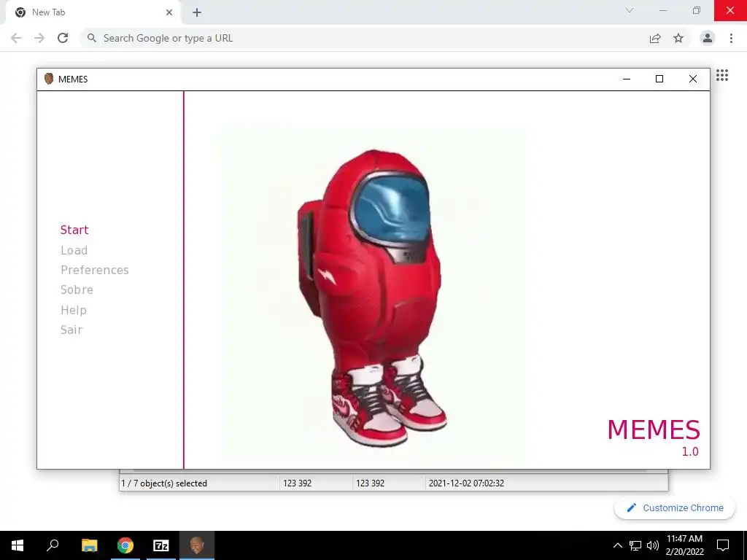Minimize the MEMES window
The width and height of the screenshot is (747, 560).
coord(627,79)
